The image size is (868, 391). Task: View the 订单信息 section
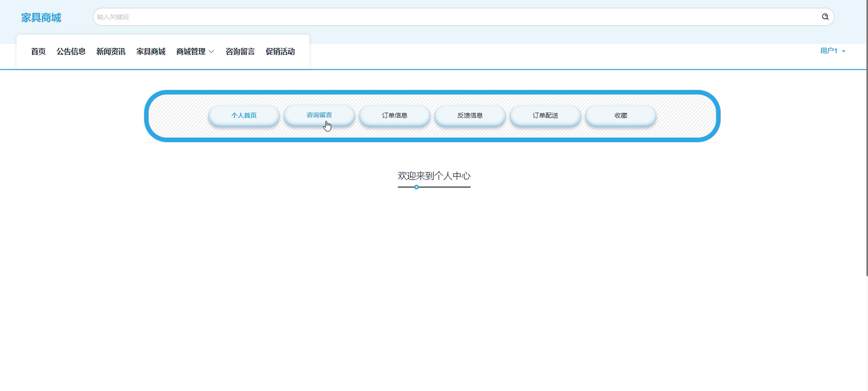[394, 116]
